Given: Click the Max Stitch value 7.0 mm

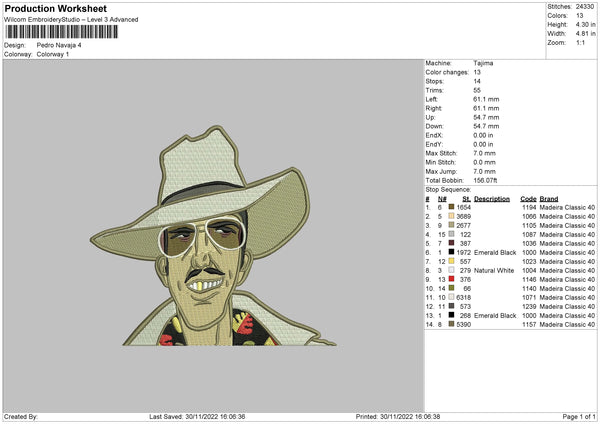Looking at the screenshot, I should click(484, 153).
